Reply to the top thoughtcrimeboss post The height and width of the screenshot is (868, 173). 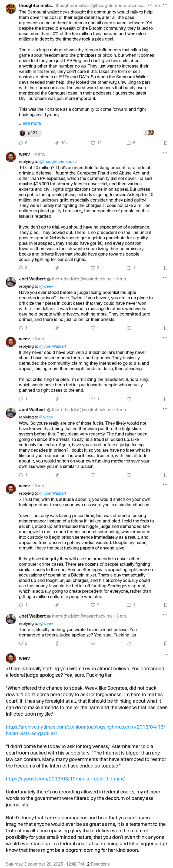click(21, 143)
